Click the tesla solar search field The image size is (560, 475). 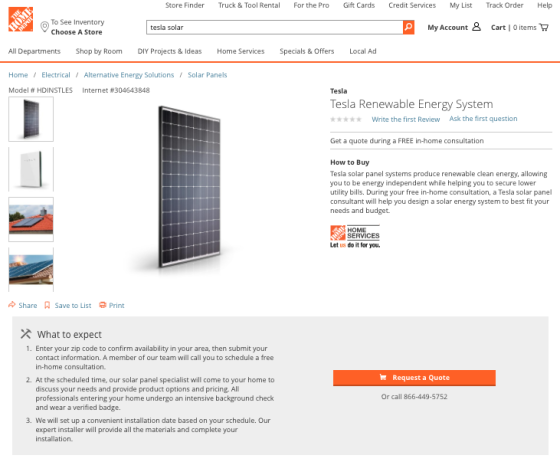pyautogui.click(x=274, y=27)
